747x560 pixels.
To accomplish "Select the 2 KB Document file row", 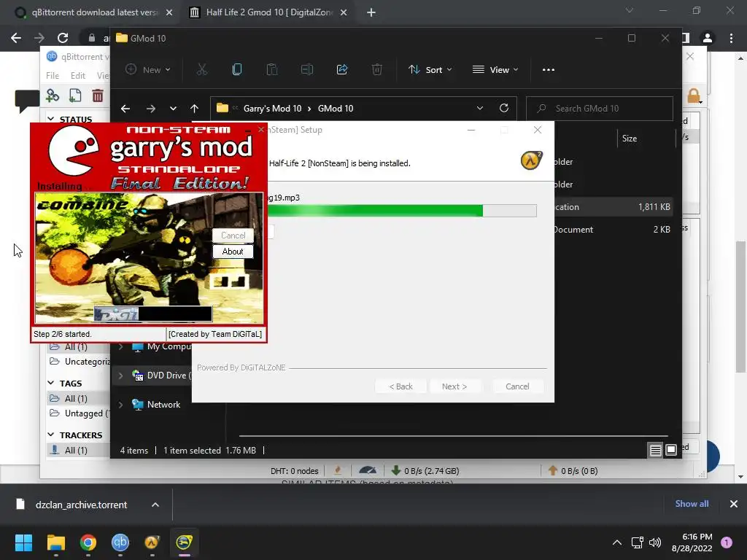I will click(613, 230).
